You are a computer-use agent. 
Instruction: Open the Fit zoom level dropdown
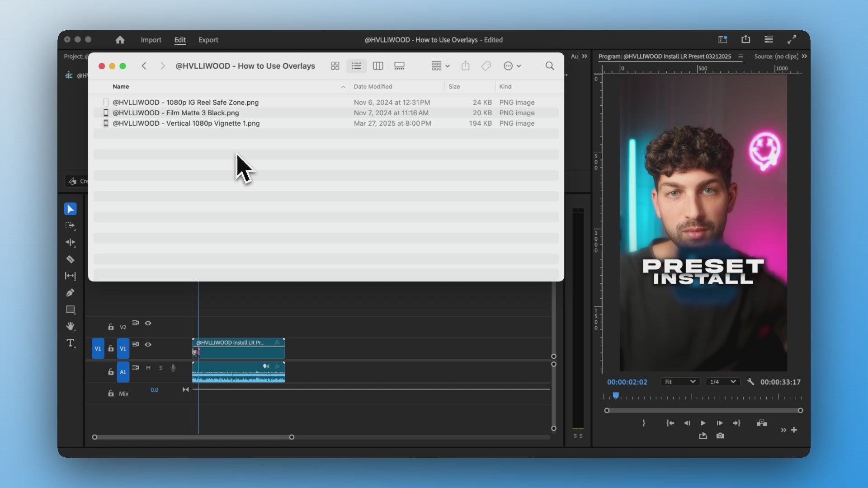[680, 382]
